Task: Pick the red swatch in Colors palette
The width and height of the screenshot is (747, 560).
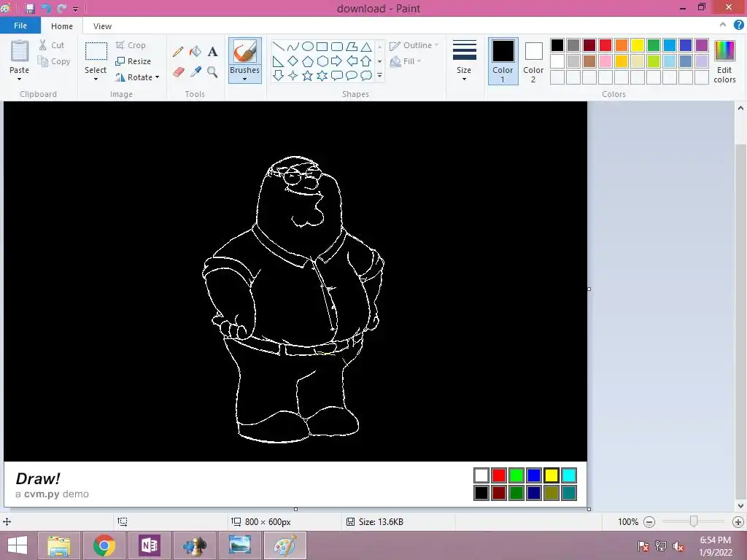Action: [x=605, y=45]
